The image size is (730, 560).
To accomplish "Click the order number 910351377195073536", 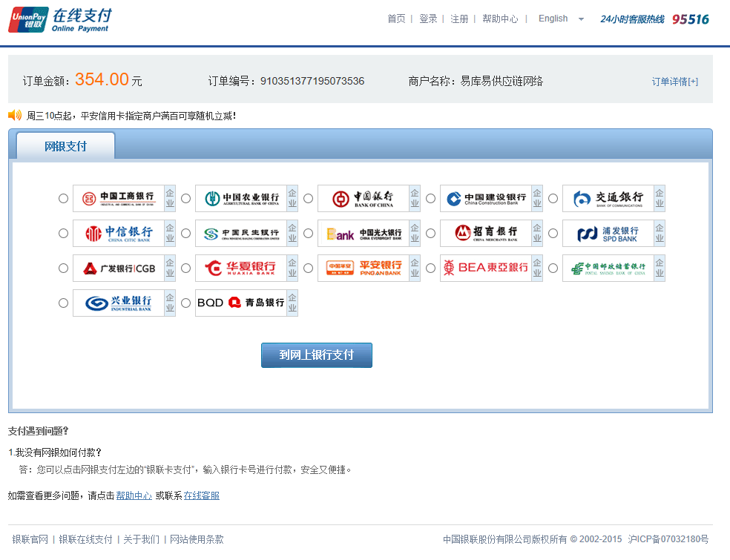I will tap(312, 81).
